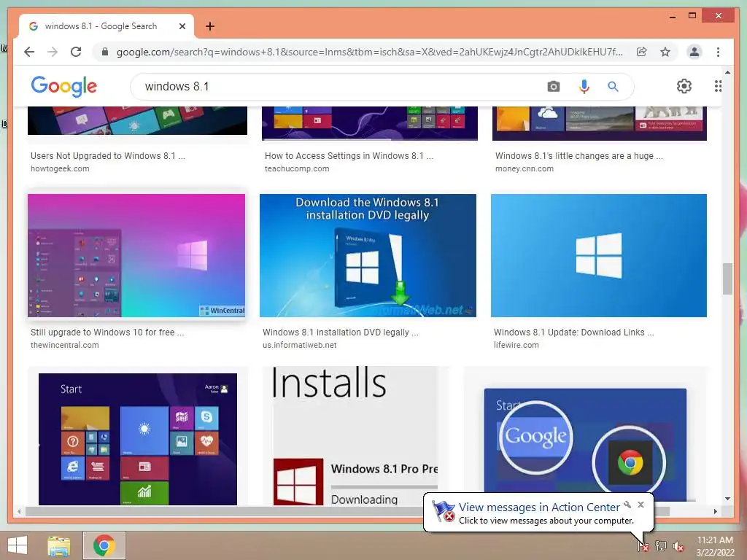The height and width of the screenshot is (560, 747).
Task: Open 'Users Not Upgraded to Windows 8.1' result
Action: pos(108,156)
